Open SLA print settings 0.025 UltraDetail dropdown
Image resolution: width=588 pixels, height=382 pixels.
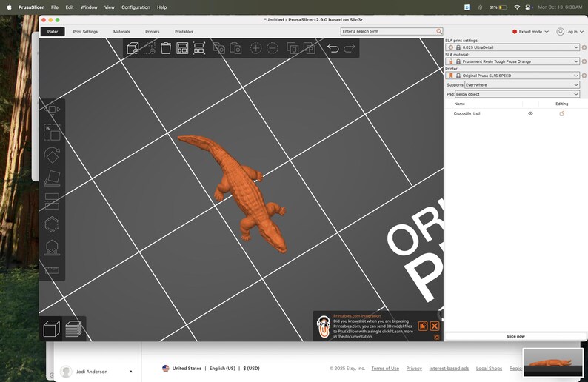(x=512, y=47)
